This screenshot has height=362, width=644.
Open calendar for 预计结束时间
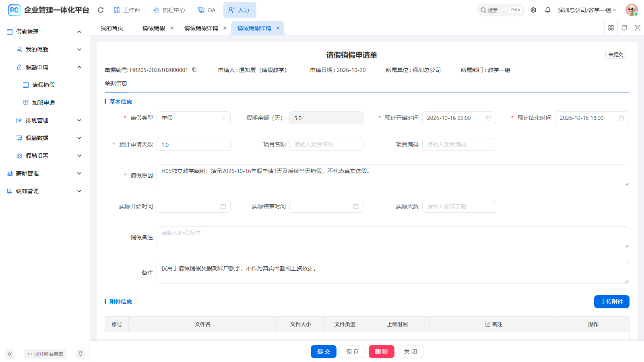[x=621, y=118]
